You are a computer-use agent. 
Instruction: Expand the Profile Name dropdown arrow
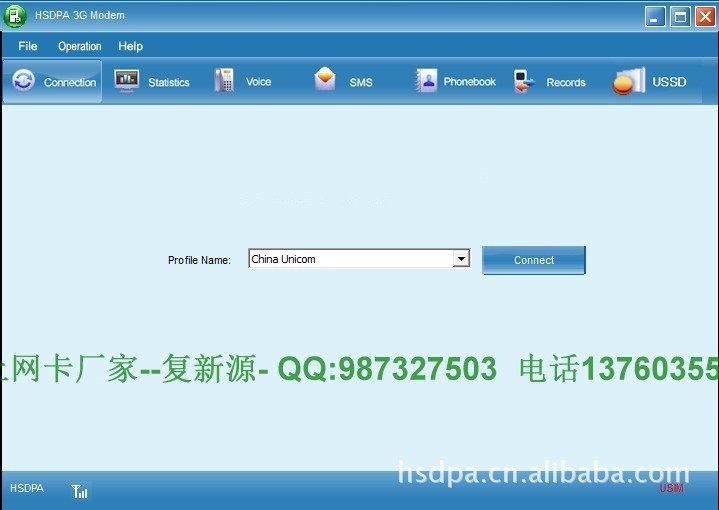(x=461, y=259)
